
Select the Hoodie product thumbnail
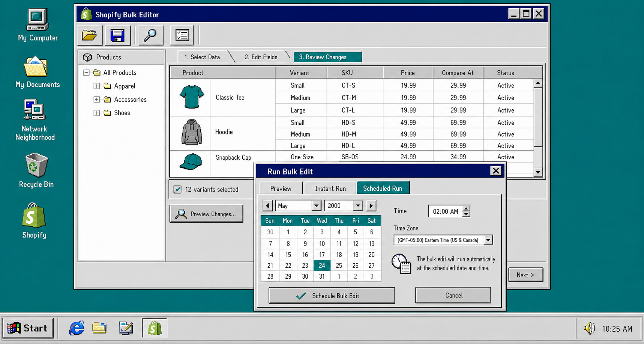[192, 132]
